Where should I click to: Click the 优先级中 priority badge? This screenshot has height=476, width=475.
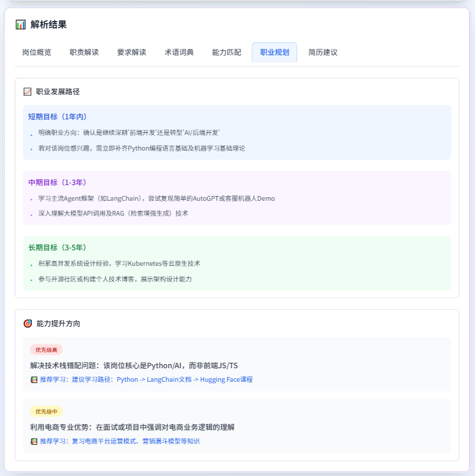point(46,412)
